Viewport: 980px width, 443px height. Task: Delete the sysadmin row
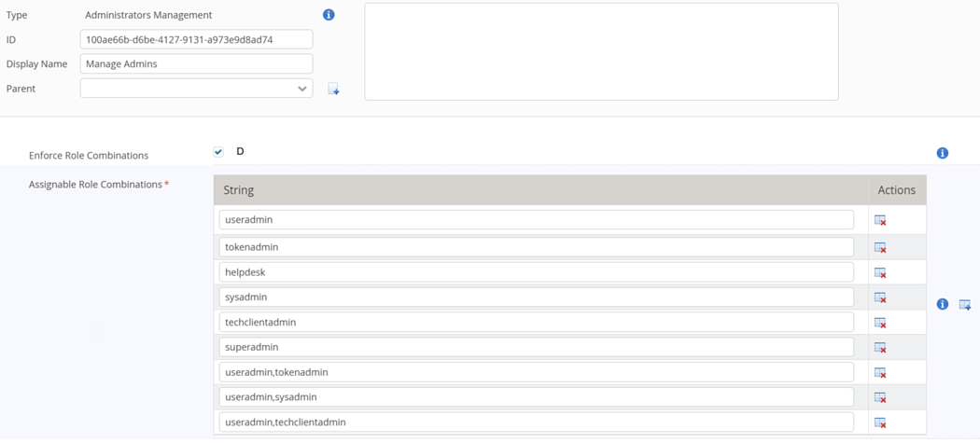879,298
